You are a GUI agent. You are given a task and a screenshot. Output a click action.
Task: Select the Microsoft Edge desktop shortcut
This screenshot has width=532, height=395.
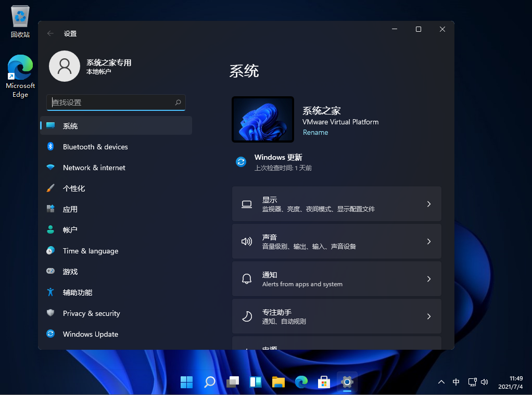tap(20, 77)
